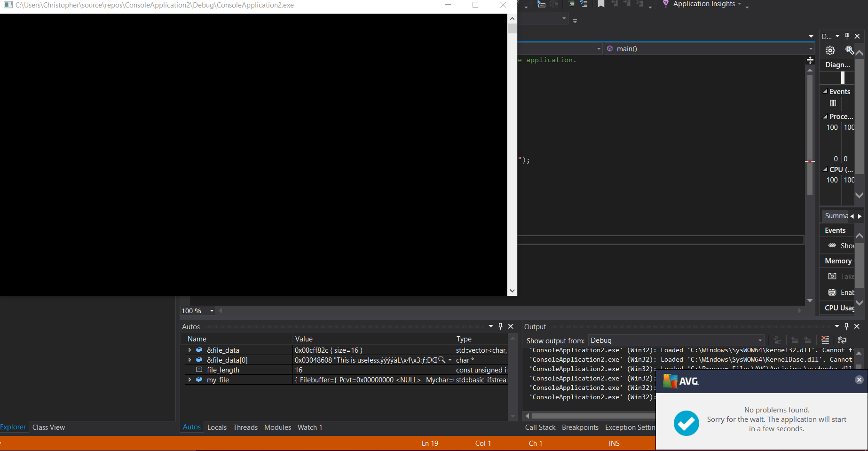Screen dimensions: 868x451
Task: Click the bookmark toggle icon in toolbar
Action: [x=601, y=4]
